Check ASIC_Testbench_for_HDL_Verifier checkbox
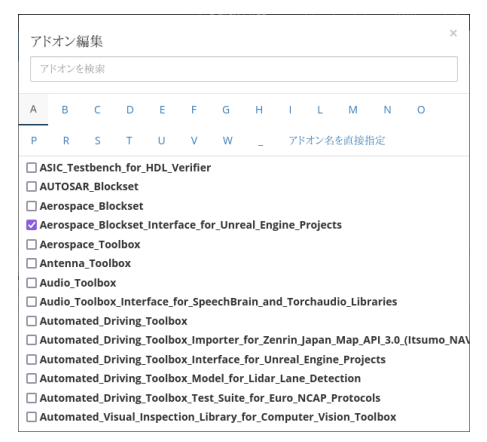Viewport: 487px width, 442px height. pos(31,167)
